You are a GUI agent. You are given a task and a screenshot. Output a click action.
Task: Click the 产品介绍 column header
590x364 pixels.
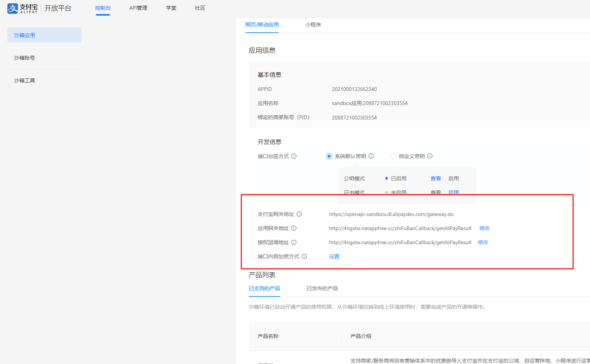tap(361, 336)
